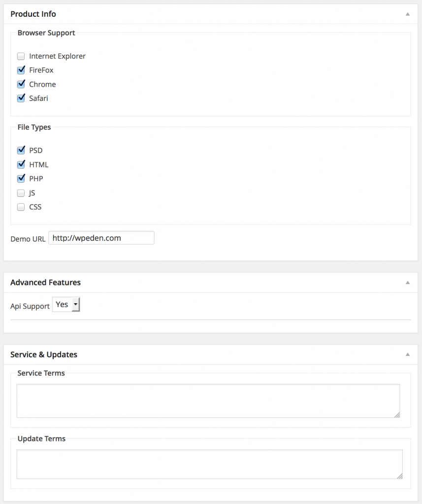
Task: Click the Advanced Features panel heading
Action: 45,283
